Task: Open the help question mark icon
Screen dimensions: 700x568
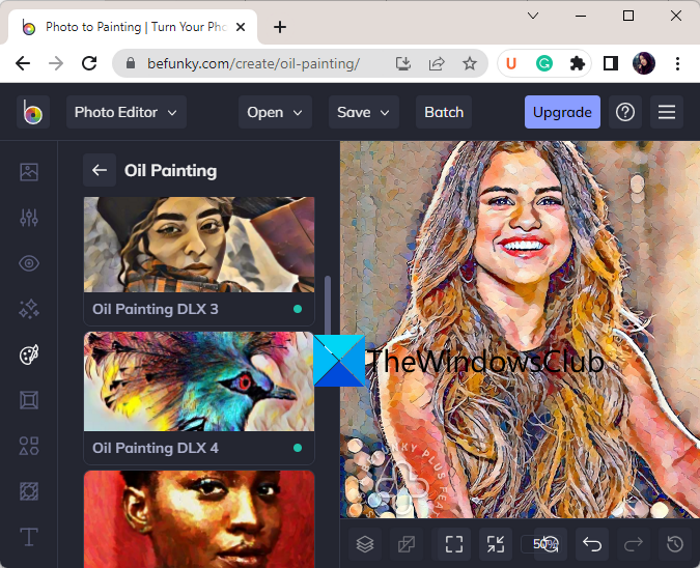Action: [x=625, y=112]
